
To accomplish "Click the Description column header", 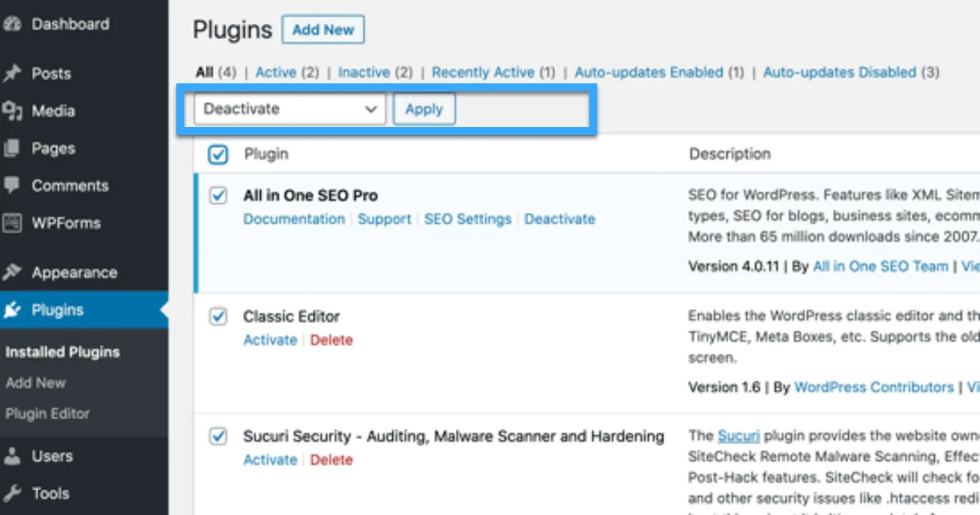I will point(730,155).
